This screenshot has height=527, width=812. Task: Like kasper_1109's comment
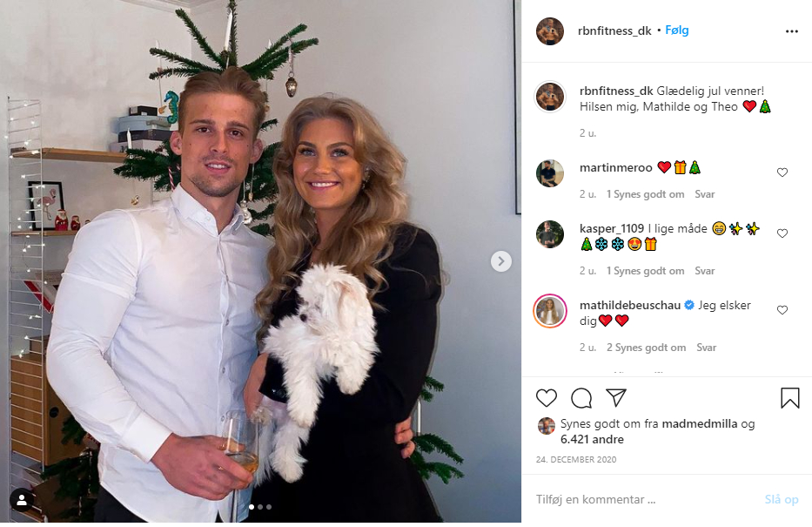(x=782, y=233)
